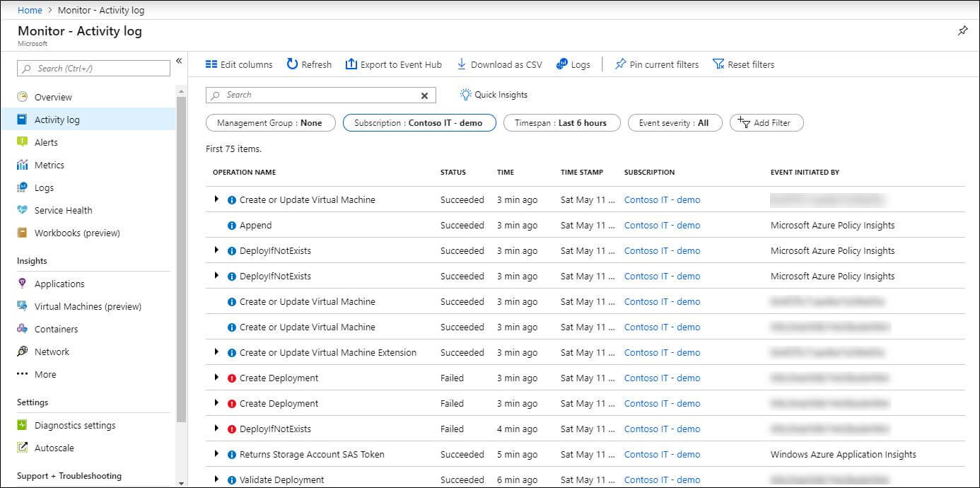
Task: Download the activity log as CSV
Action: point(499,64)
